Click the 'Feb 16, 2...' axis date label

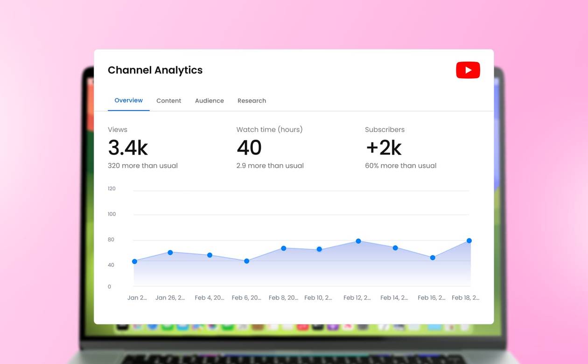[x=432, y=298]
